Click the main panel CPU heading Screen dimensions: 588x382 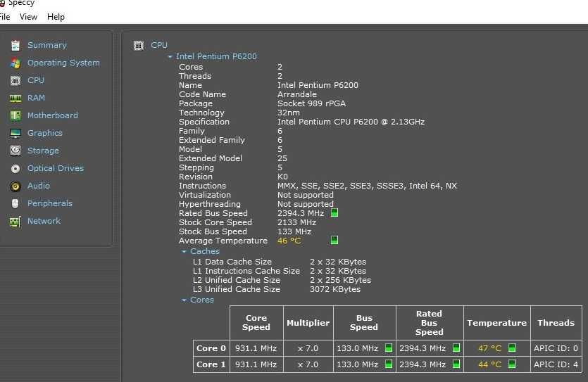coord(159,45)
